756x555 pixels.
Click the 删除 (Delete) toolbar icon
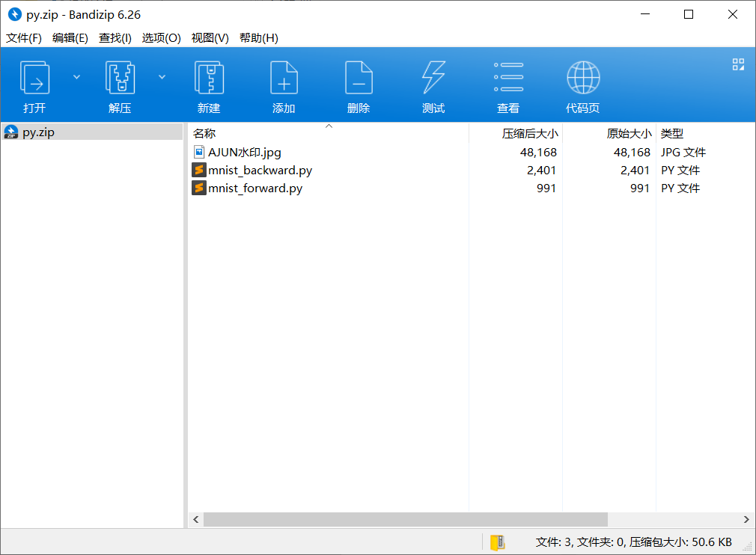359,84
